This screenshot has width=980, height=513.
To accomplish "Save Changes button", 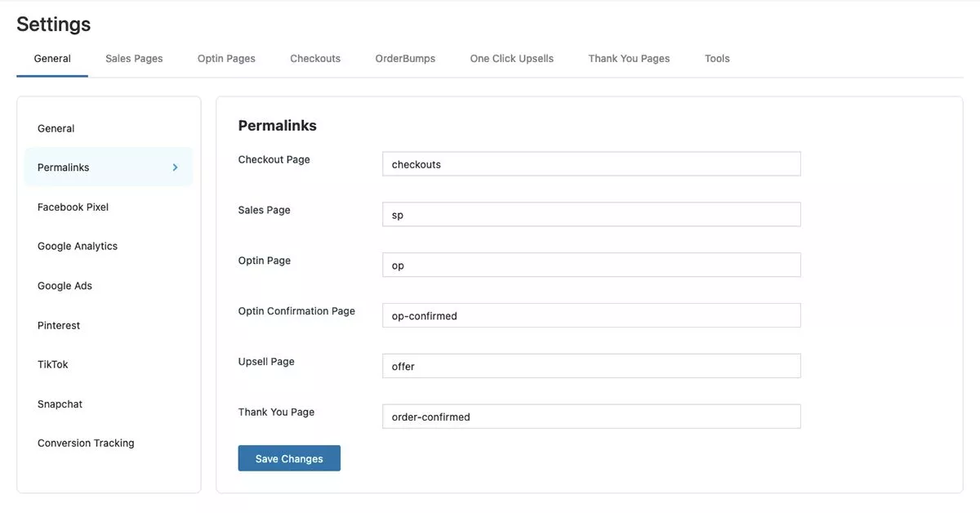I will point(289,458).
